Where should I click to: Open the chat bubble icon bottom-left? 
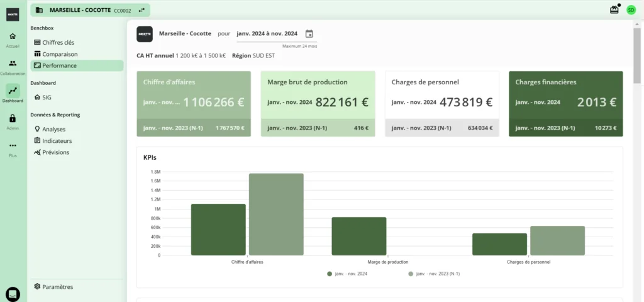point(13,293)
